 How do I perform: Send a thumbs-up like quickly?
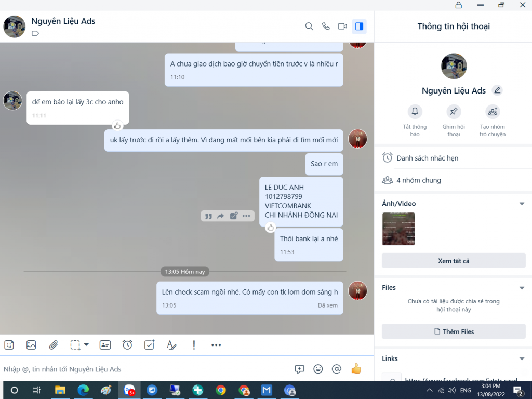click(x=356, y=369)
